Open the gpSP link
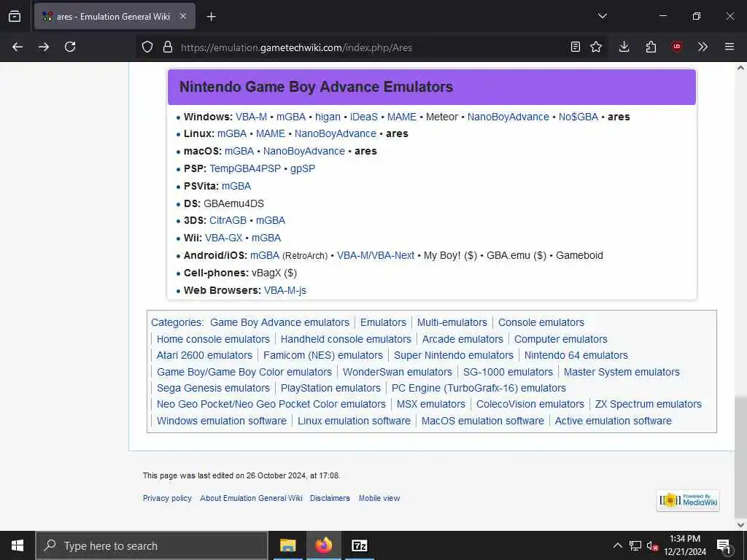Viewport: 747px width, 560px height. [x=303, y=168]
